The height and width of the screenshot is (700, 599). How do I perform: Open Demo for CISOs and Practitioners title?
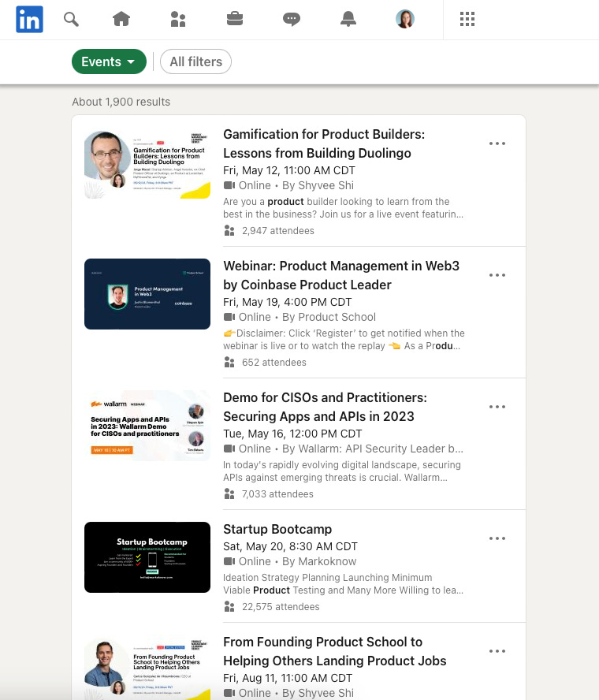pos(325,407)
